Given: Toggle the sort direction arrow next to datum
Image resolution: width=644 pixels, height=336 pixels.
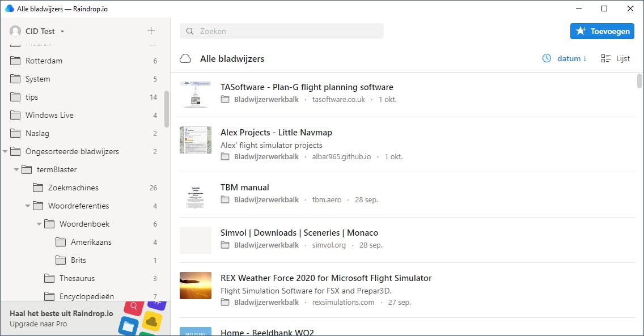Looking at the screenshot, I should 584,58.
